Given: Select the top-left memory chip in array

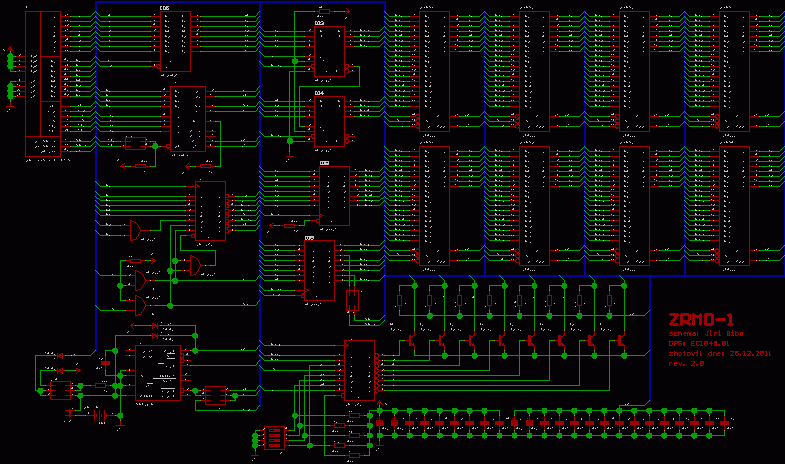Looking at the screenshot, I should pyautogui.click(x=433, y=71).
